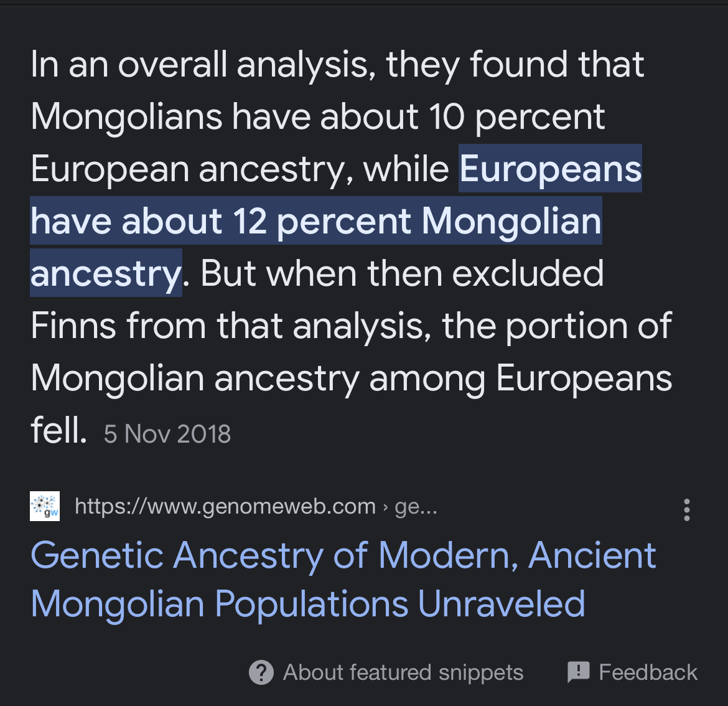
Task: Click "But when then excluded" text
Action: tap(402, 273)
